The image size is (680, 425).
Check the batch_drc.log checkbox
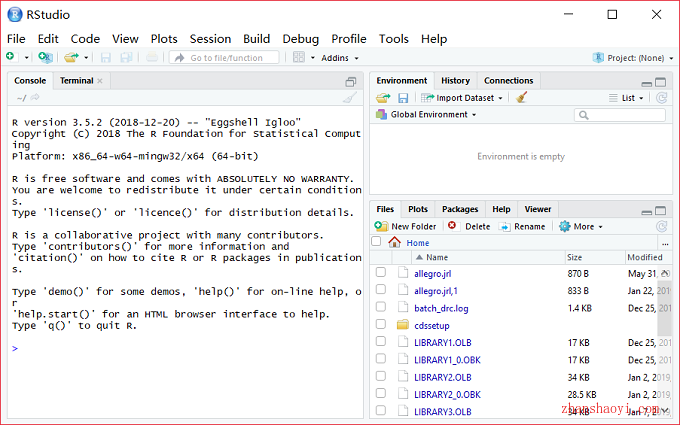pos(380,307)
